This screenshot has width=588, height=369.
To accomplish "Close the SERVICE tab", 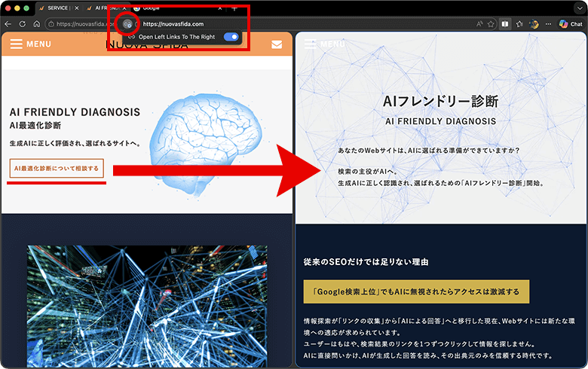I will 76,8.
